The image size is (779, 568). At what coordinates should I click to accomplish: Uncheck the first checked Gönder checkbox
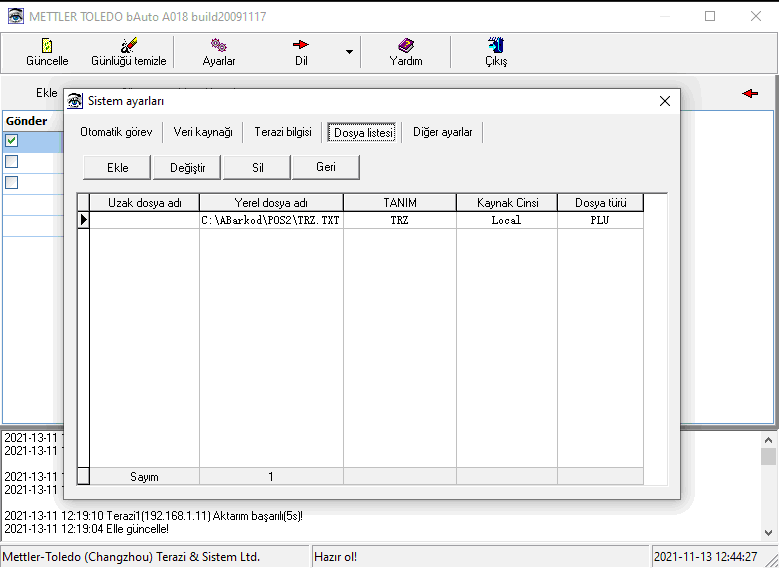[11, 141]
